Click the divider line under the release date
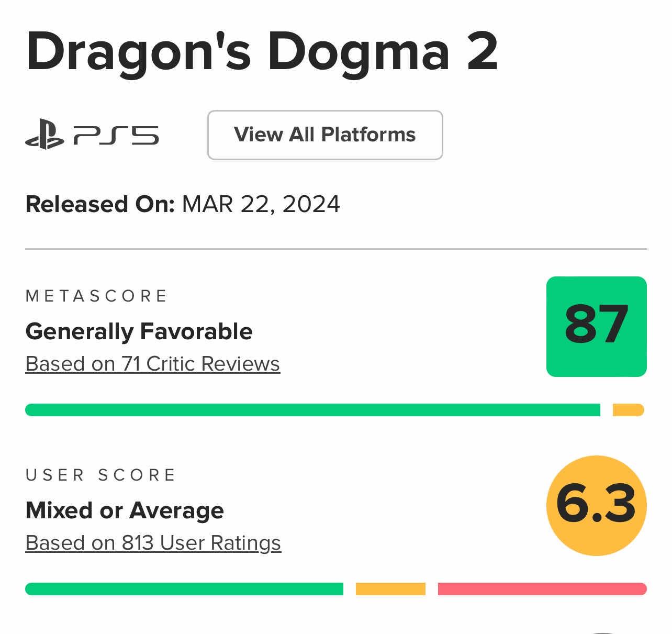 pyautogui.click(x=335, y=249)
